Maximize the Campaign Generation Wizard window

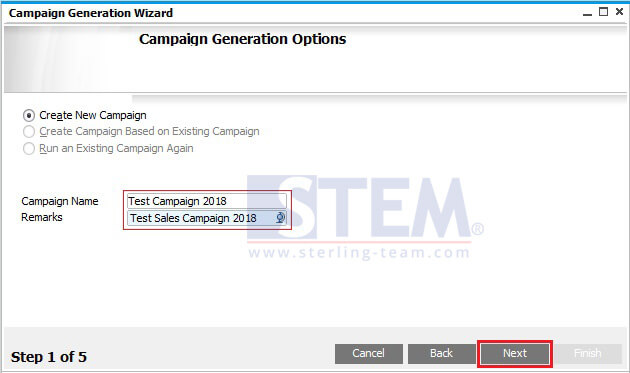pyautogui.click(x=603, y=12)
